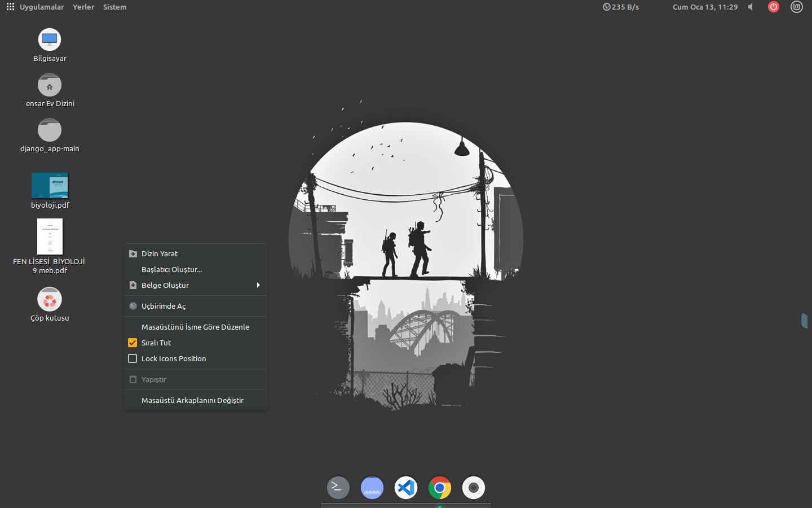Image resolution: width=812 pixels, height=508 pixels.
Task: Click the applications grid icon in the panel
Action: 10,7
